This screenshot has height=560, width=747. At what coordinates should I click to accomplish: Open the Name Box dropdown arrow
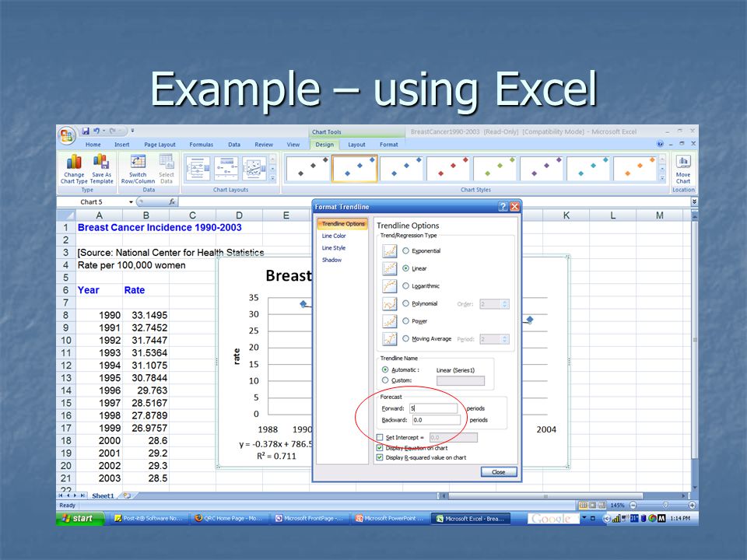pyautogui.click(x=131, y=202)
